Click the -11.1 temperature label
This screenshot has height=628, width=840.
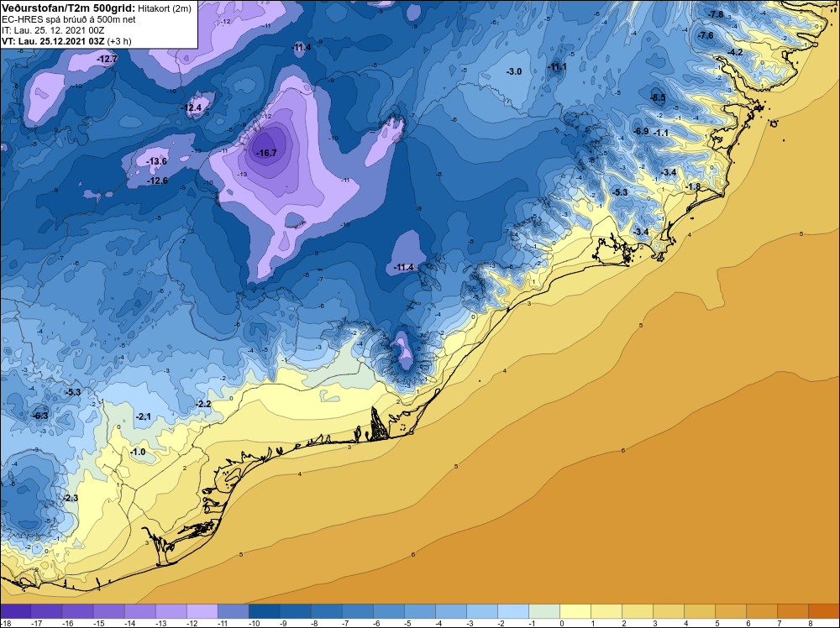point(557,67)
